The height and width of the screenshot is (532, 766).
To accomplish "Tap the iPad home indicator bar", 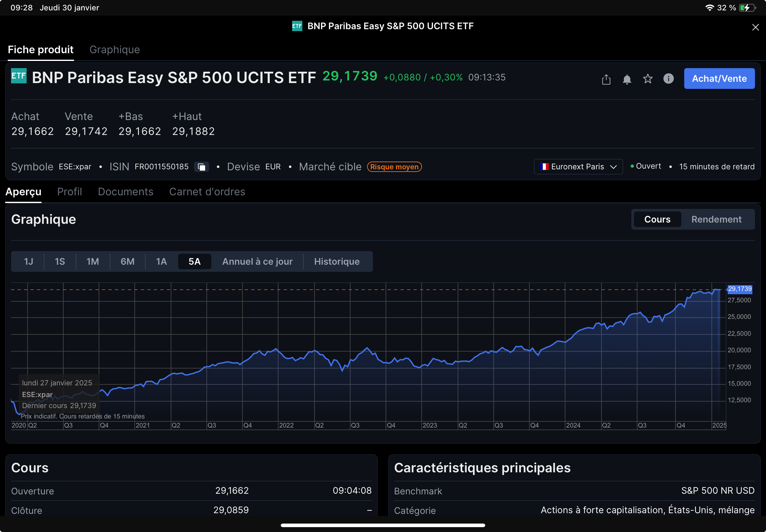I will pos(383,525).
